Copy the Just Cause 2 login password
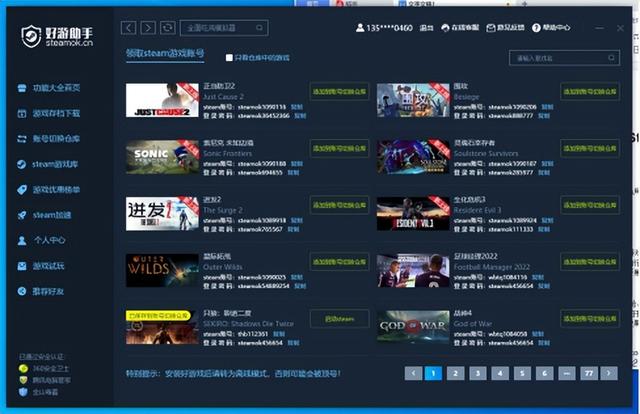Image resolution: width=640 pixels, height=414 pixels. point(300,116)
